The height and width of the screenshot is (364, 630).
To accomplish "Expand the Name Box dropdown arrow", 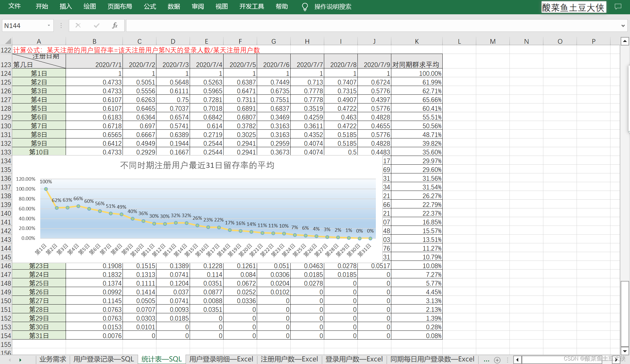I will pyautogui.click(x=49, y=26).
